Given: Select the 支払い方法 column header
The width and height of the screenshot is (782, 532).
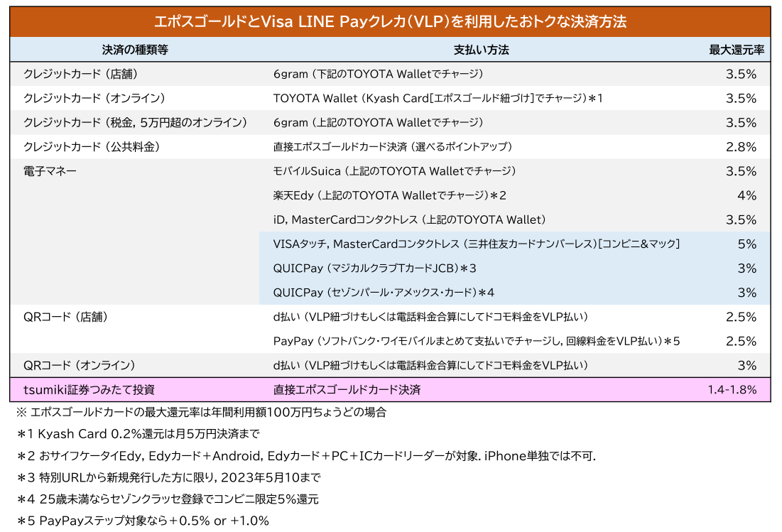Looking at the screenshot, I should [x=481, y=50].
